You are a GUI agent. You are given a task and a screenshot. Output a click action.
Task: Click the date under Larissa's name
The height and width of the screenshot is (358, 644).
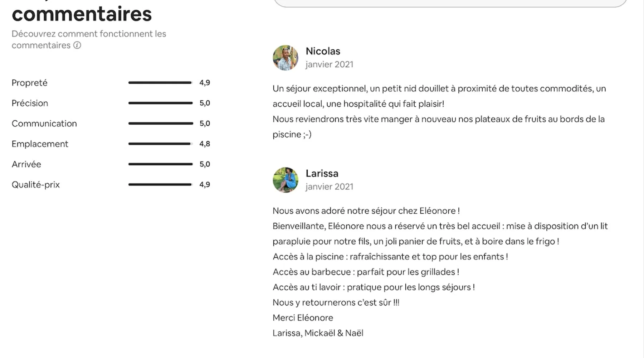pyautogui.click(x=329, y=187)
